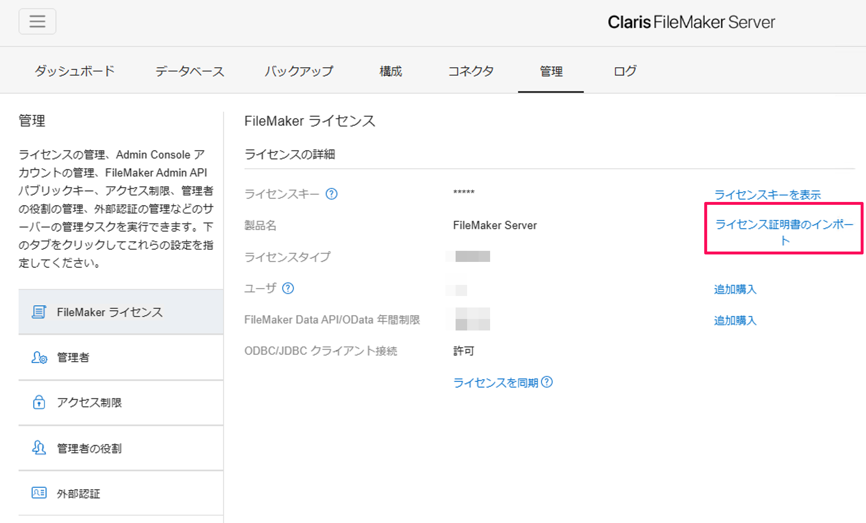Image resolution: width=866 pixels, height=523 pixels.
Task: Open アクセス制限 sidebar item
Action: click(x=121, y=403)
